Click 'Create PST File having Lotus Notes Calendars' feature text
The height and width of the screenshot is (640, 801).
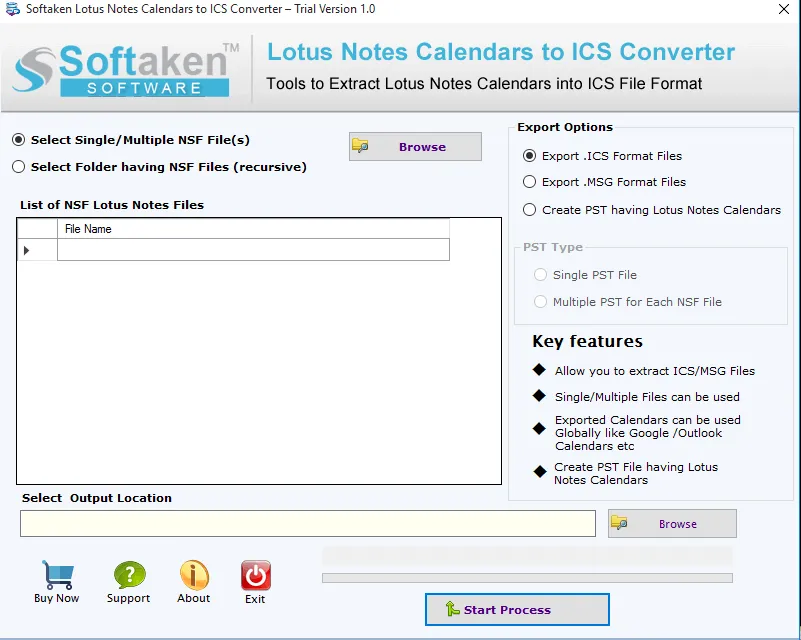click(636, 473)
